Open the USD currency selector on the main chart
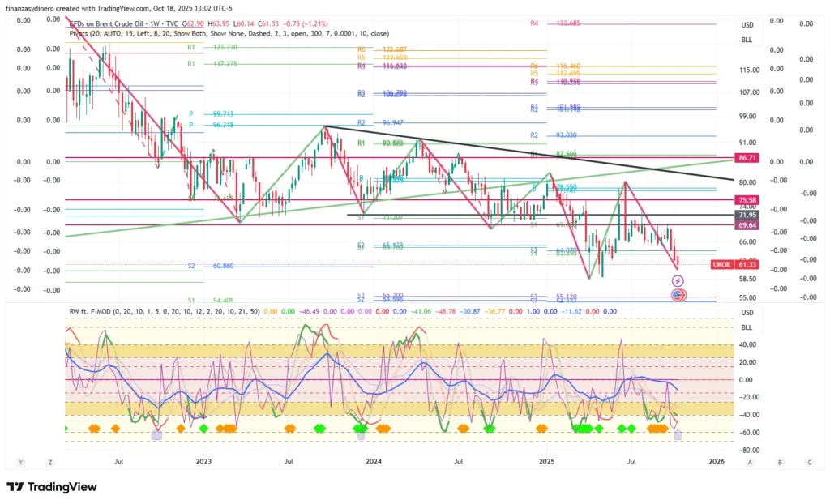The width and height of the screenshot is (830, 504). pyautogui.click(x=747, y=25)
